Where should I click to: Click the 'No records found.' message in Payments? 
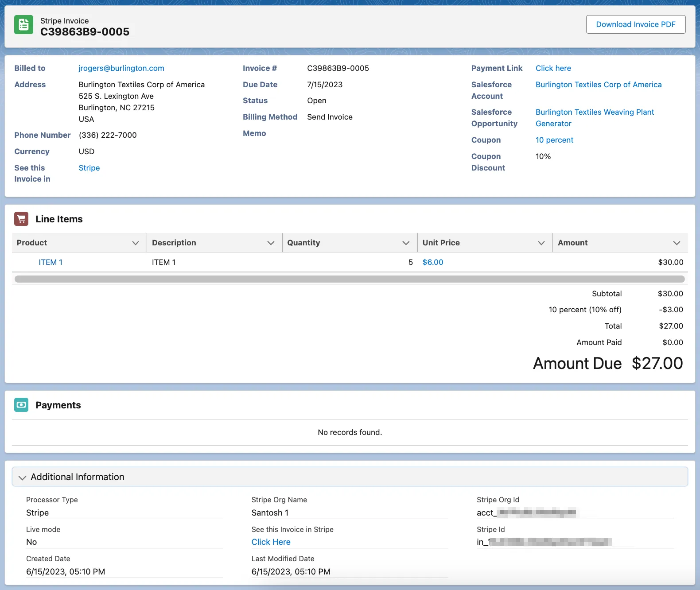point(350,432)
